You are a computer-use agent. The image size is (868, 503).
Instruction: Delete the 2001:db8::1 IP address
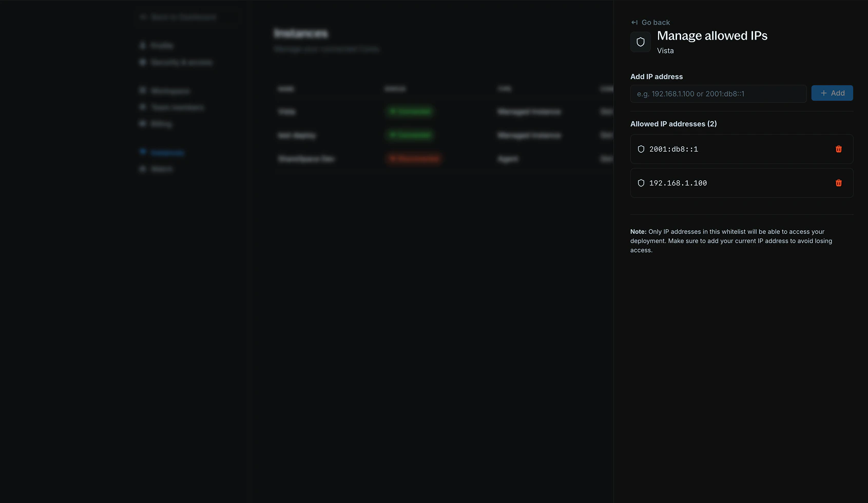click(839, 149)
